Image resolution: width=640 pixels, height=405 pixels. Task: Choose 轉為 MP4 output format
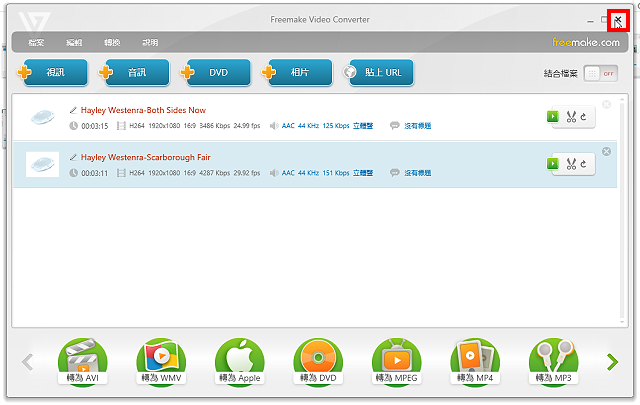click(x=475, y=362)
